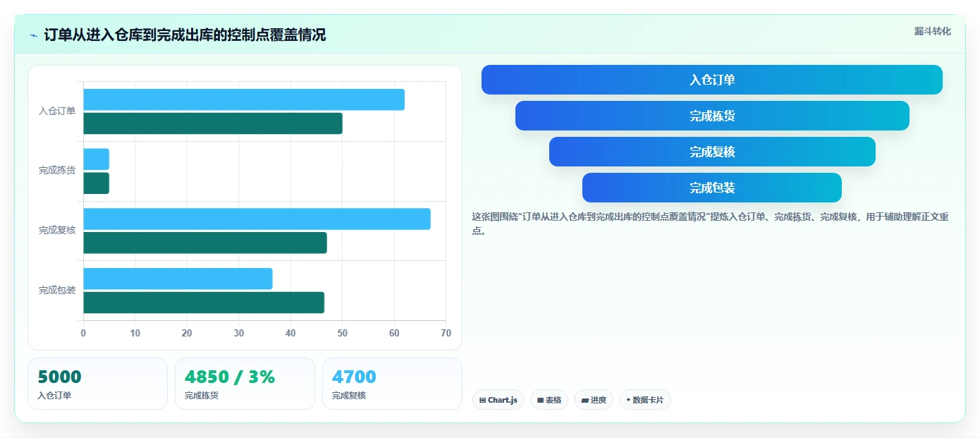This screenshot has height=438, width=980.
Task: Click the 进度 tag chip
Action: coord(594,400)
